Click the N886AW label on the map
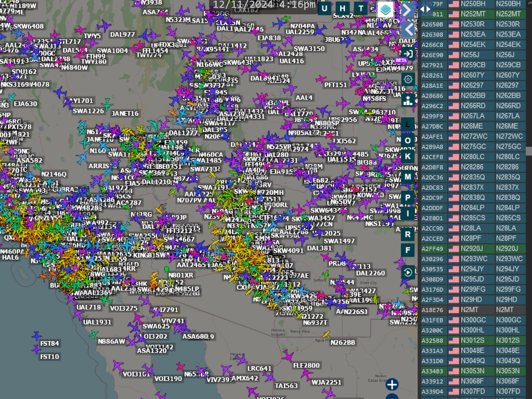 click(111, 341)
